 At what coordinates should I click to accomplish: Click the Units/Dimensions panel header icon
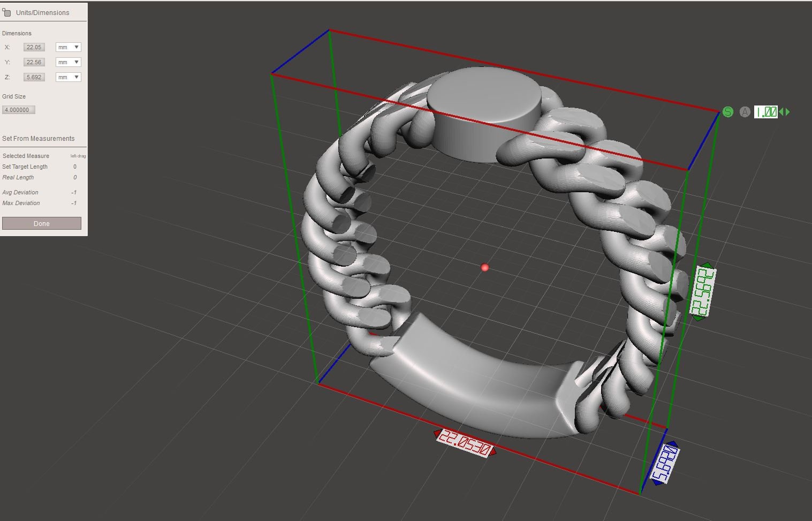(6, 12)
